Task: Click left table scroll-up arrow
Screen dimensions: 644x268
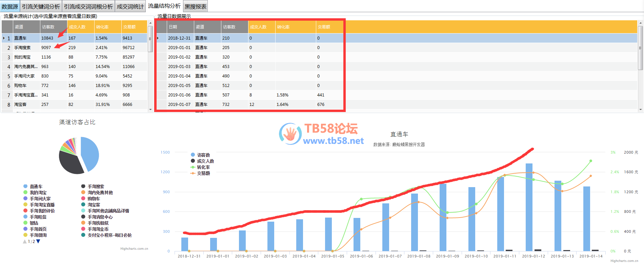Action: pyautogui.click(x=150, y=23)
